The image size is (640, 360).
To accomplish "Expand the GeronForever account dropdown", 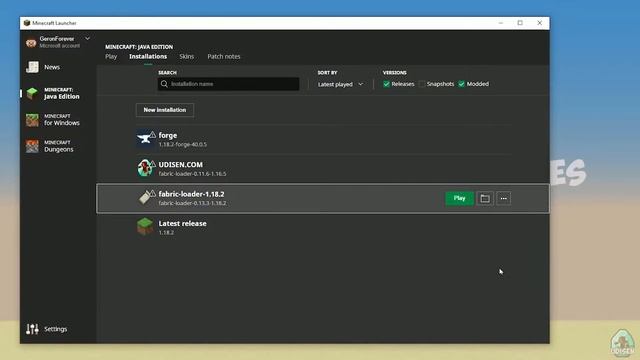I will (87, 38).
